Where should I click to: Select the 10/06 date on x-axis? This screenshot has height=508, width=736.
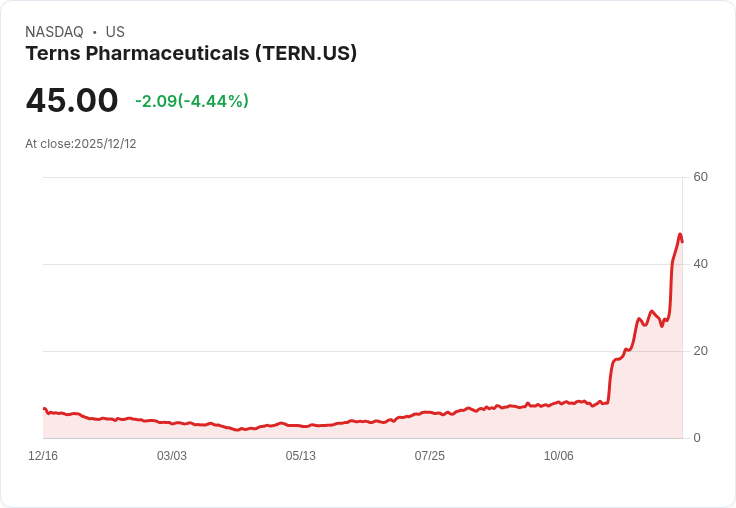click(559, 456)
